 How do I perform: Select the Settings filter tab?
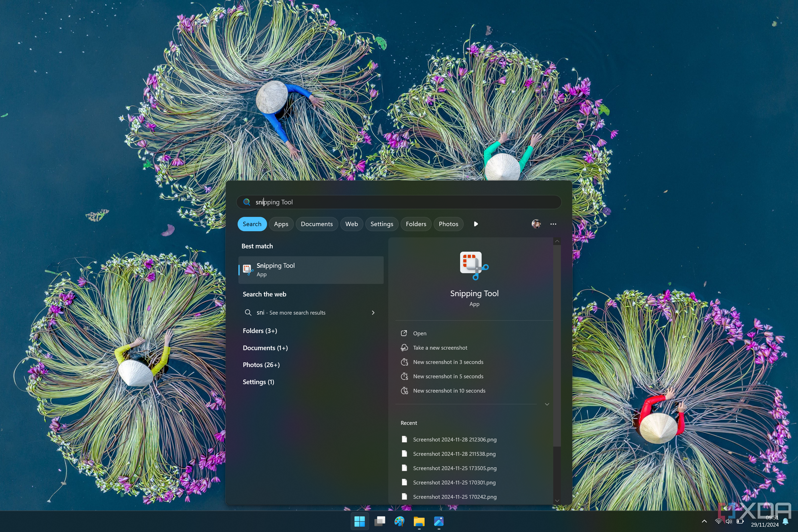click(382, 224)
